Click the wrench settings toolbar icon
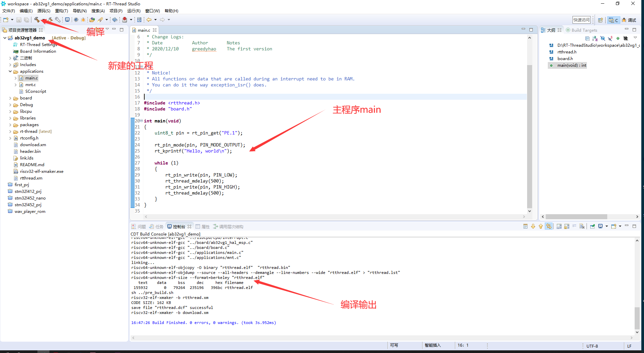This screenshot has width=644, height=353. point(58,20)
